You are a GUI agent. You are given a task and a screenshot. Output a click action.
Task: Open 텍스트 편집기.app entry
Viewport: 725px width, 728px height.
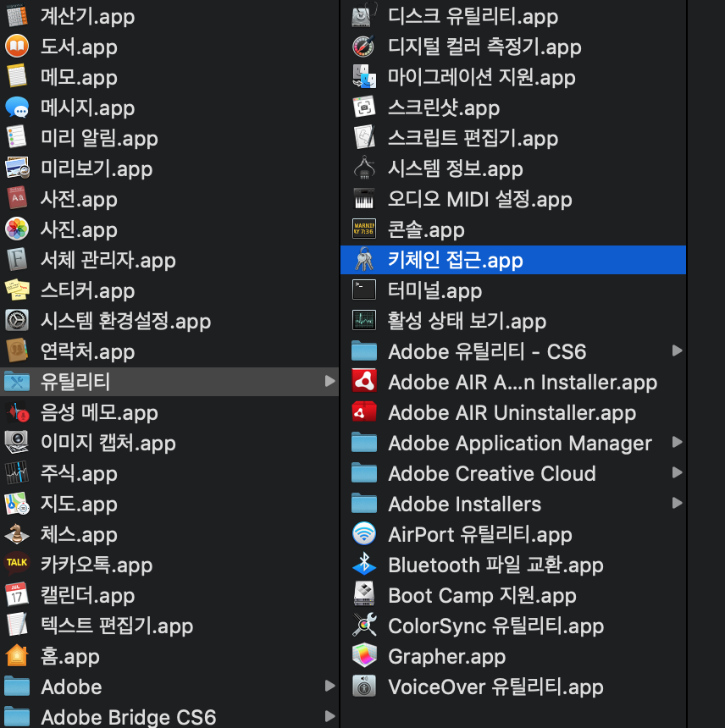(x=169, y=626)
